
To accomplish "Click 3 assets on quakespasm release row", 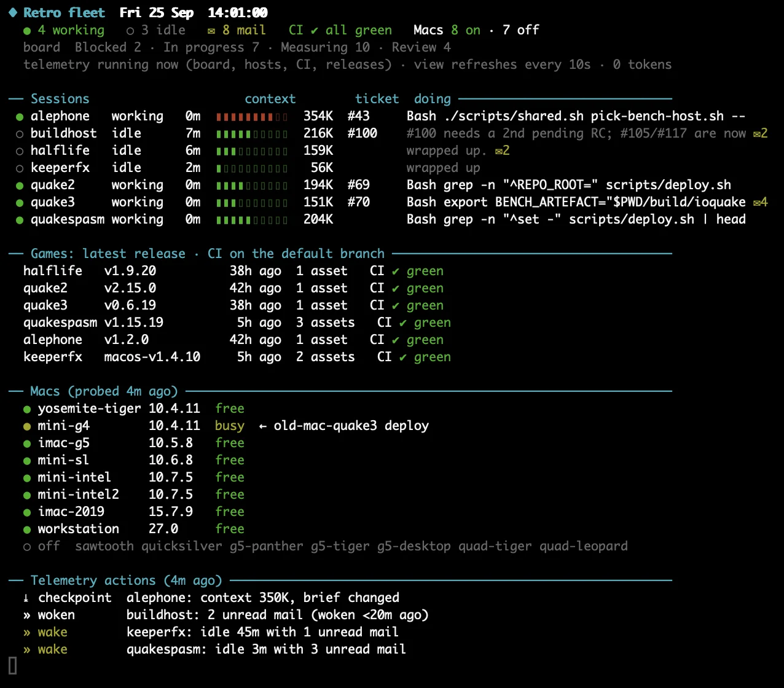I will pyautogui.click(x=326, y=322).
